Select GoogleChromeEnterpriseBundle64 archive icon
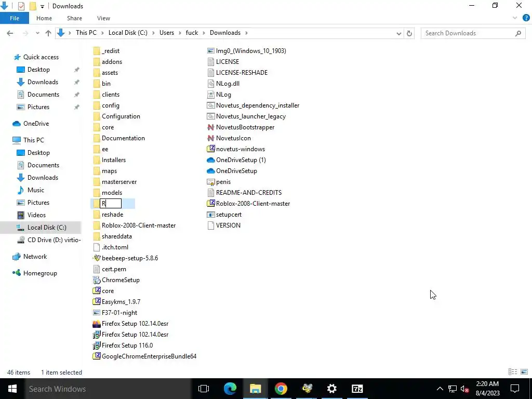 (x=97, y=356)
